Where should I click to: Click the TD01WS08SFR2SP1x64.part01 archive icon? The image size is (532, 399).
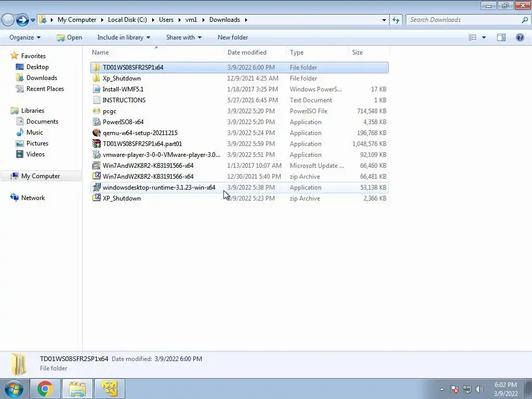tap(97, 143)
